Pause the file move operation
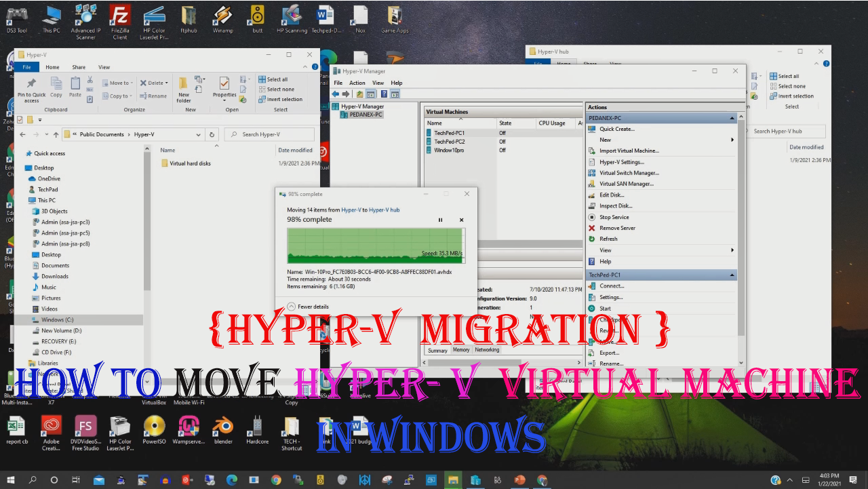The height and width of the screenshot is (489, 868). click(x=440, y=220)
